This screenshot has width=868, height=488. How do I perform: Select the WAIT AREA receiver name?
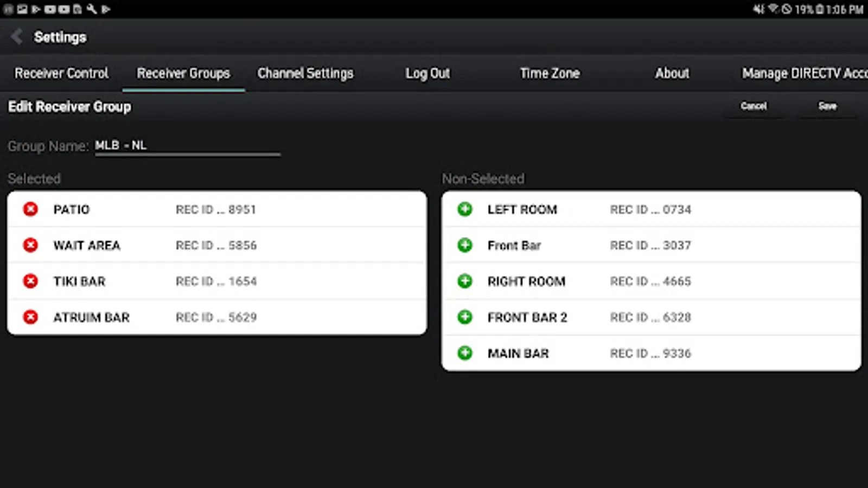(x=87, y=245)
